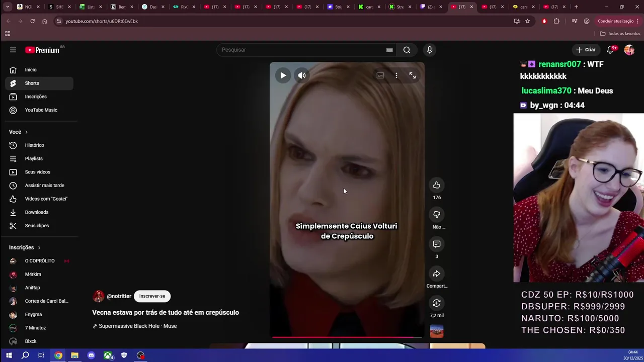644x362 pixels.
Task: Click the search magnifier button
Action: point(407,50)
